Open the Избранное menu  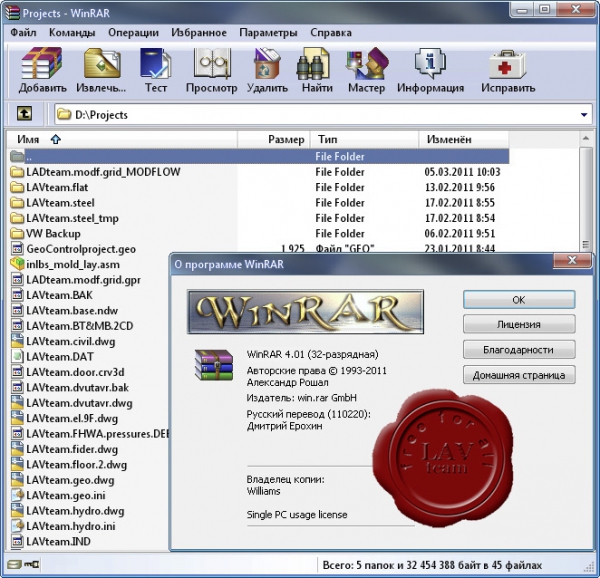[x=199, y=33]
